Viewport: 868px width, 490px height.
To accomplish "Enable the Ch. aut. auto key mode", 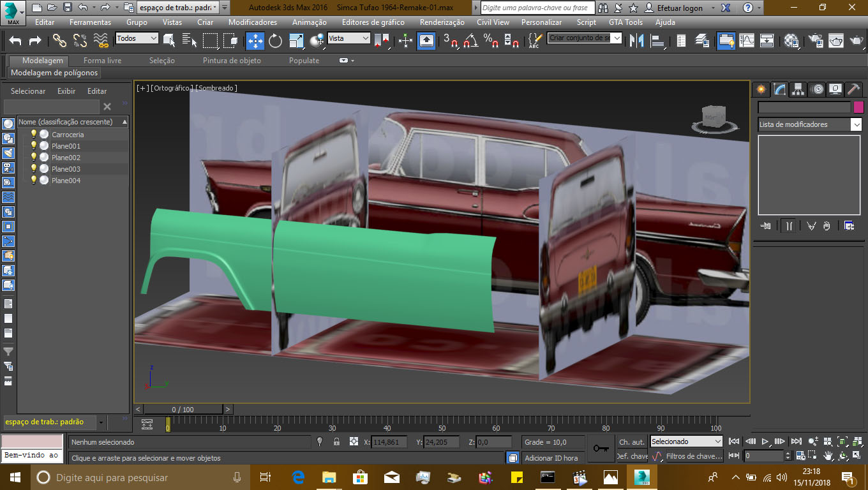I will (x=631, y=442).
